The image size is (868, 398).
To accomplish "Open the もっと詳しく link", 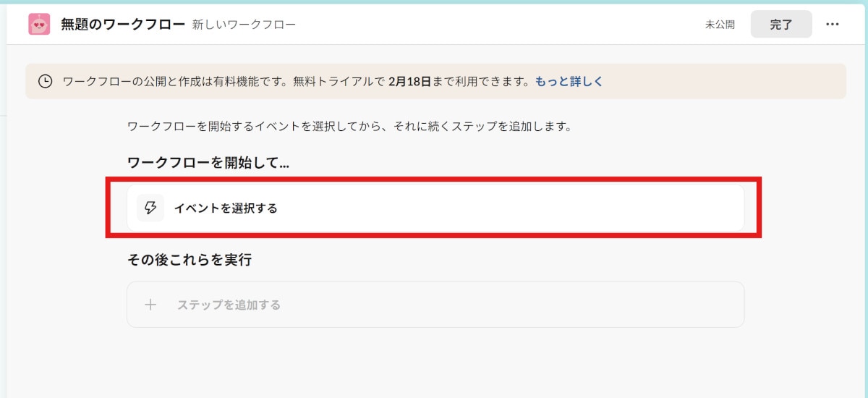I will point(569,81).
